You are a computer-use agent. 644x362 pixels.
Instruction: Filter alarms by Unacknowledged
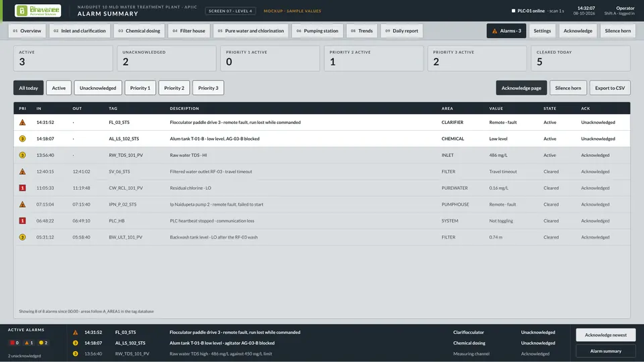click(98, 88)
